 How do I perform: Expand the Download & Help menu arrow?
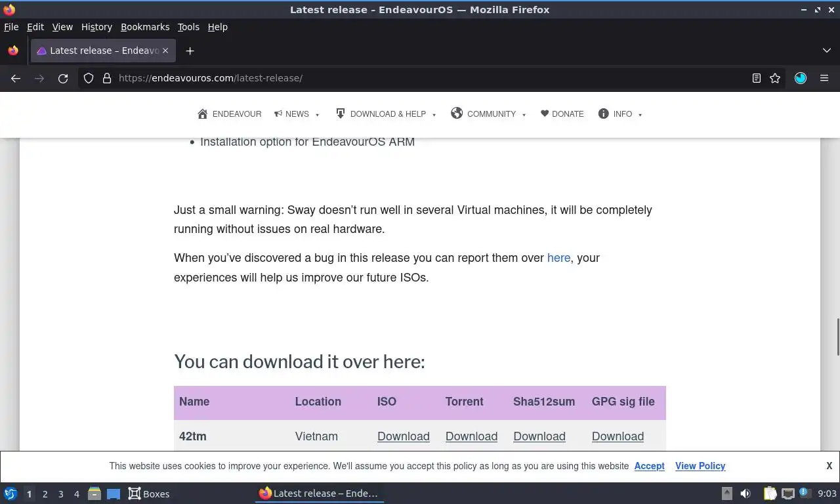[434, 115]
